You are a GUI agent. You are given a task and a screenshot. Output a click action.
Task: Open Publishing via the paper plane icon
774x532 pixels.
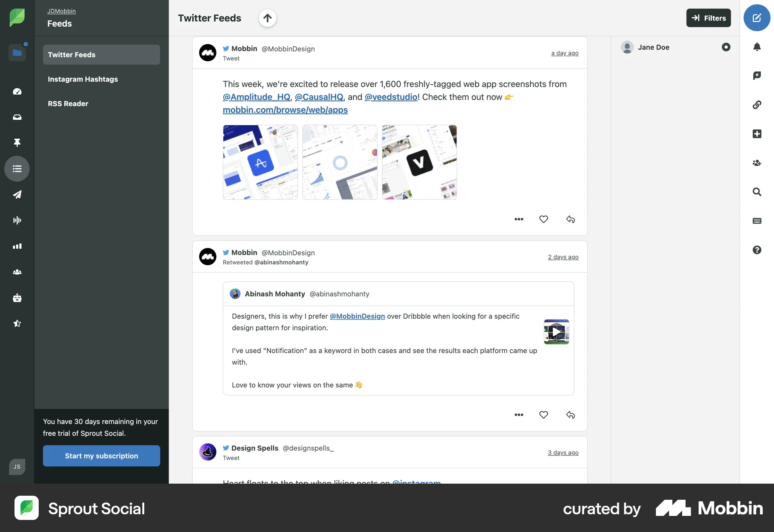coord(17,195)
